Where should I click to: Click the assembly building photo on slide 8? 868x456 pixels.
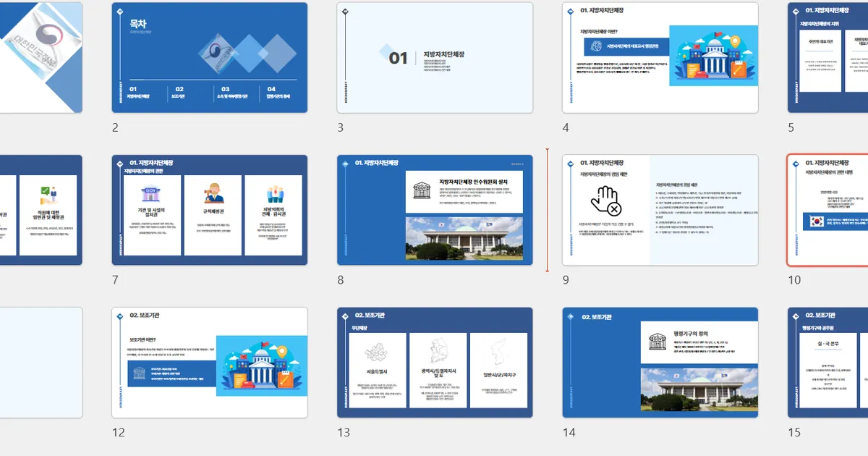click(x=464, y=238)
